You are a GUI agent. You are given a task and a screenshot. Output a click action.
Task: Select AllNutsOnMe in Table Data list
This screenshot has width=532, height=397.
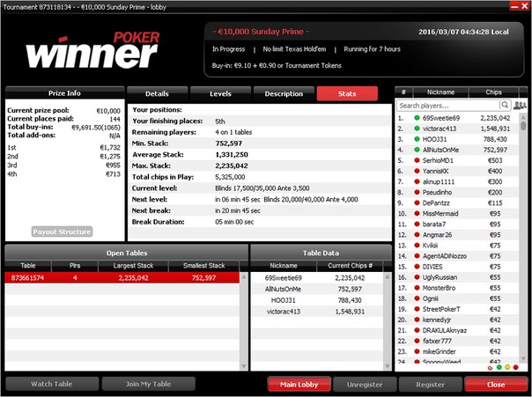pyautogui.click(x=317, y=290)
